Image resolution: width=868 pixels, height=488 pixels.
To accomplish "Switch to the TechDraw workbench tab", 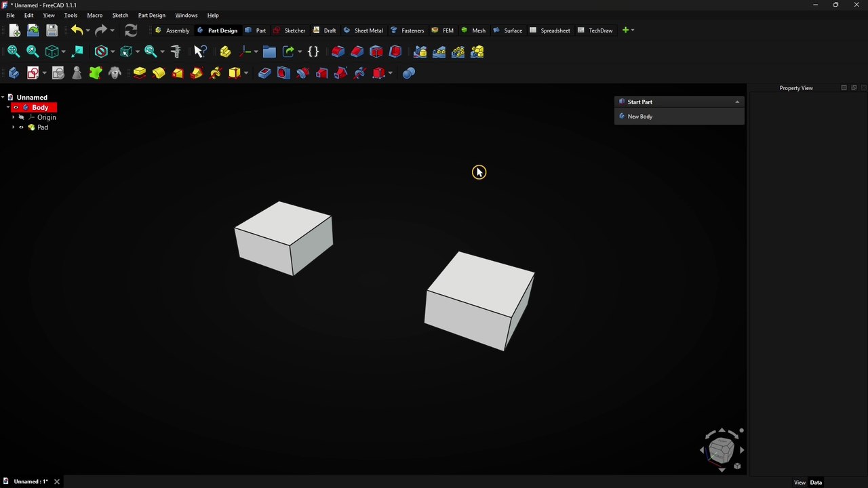I will pos(595,30).
